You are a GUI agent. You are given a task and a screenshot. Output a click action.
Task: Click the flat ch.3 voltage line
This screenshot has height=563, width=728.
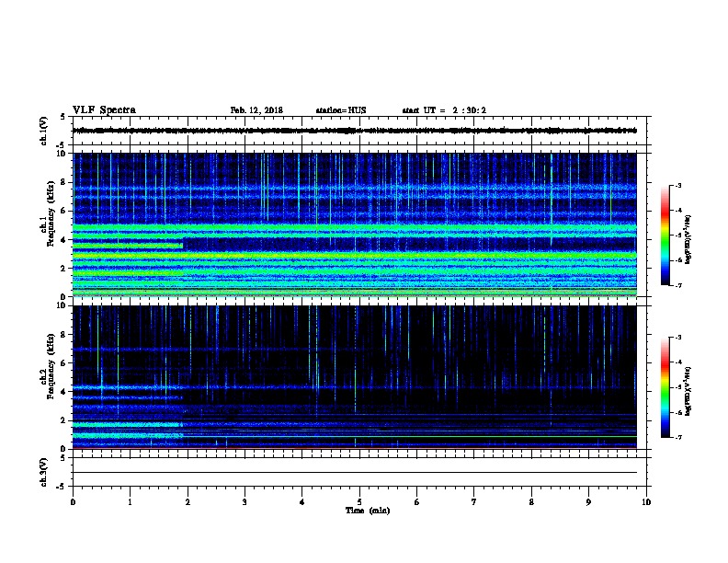(355, 473)
